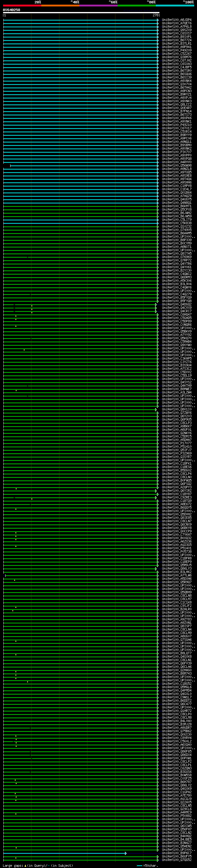
Task: Click the red 20% identity legend segment
Action: tap(22, 6)
